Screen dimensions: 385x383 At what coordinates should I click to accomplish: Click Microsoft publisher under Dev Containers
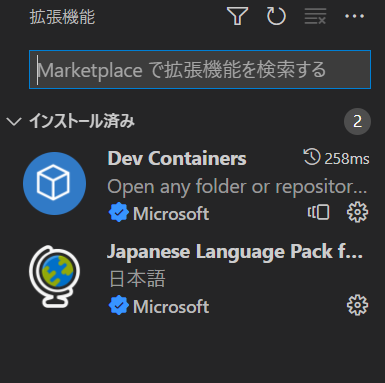(171, 213)
